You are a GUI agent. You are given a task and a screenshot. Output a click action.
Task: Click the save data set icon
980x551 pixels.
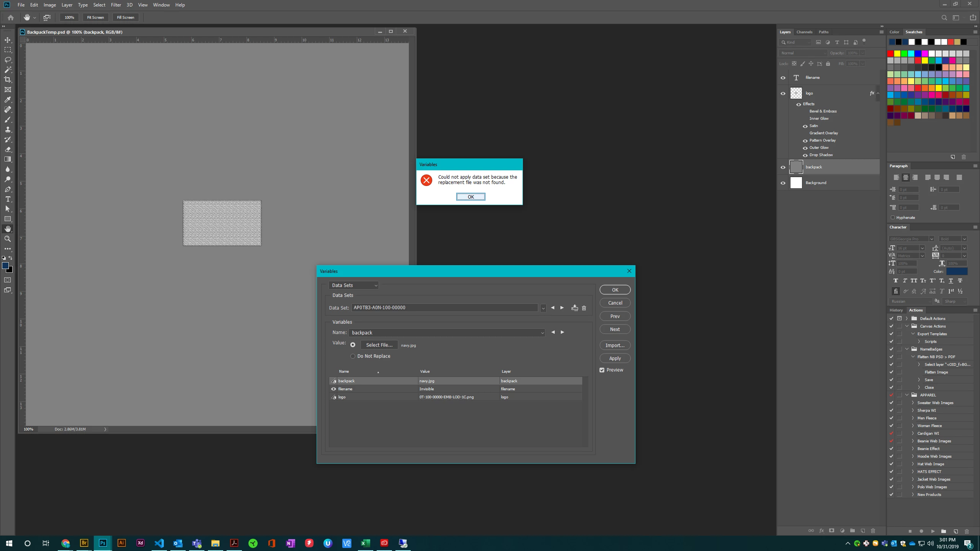[574, 308]
